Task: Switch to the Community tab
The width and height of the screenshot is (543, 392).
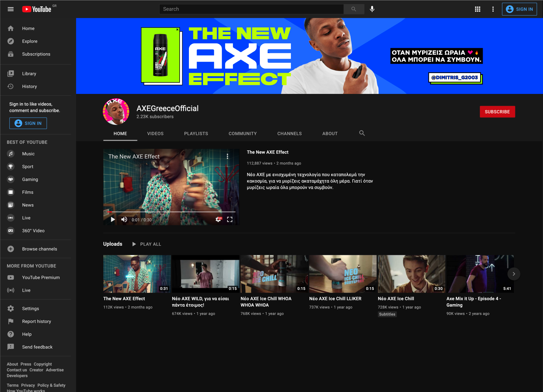Action: coord(242,134)
